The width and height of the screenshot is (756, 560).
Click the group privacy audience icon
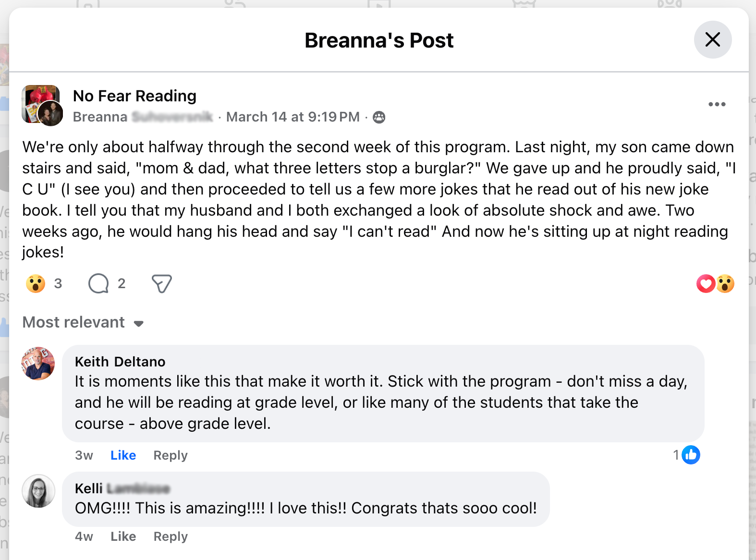pyautogui.click(x=379, y=117)
